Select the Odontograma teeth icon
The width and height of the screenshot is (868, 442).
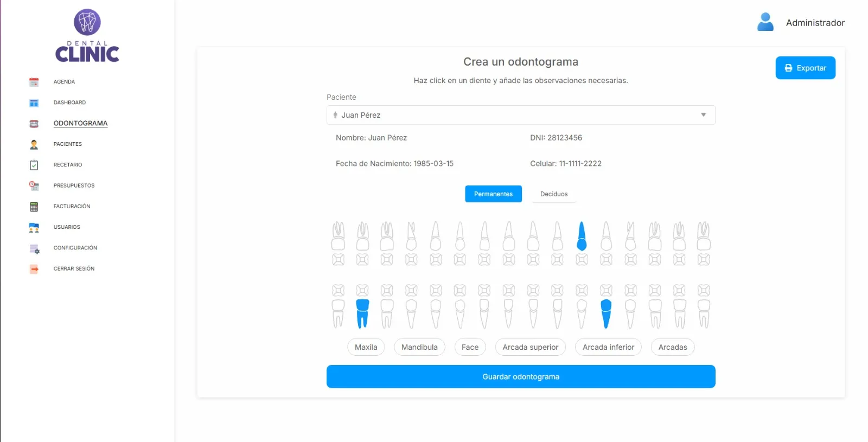pos(34,124)
